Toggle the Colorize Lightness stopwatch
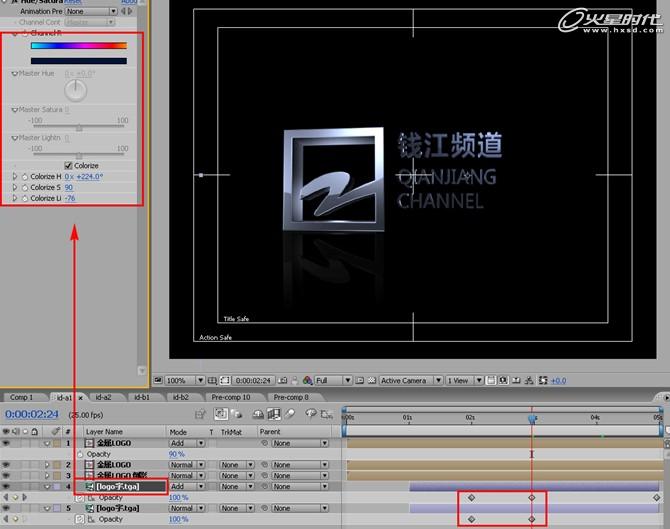Image resolution: width=670 pixels, height=529 pixels. pos(24,198)
